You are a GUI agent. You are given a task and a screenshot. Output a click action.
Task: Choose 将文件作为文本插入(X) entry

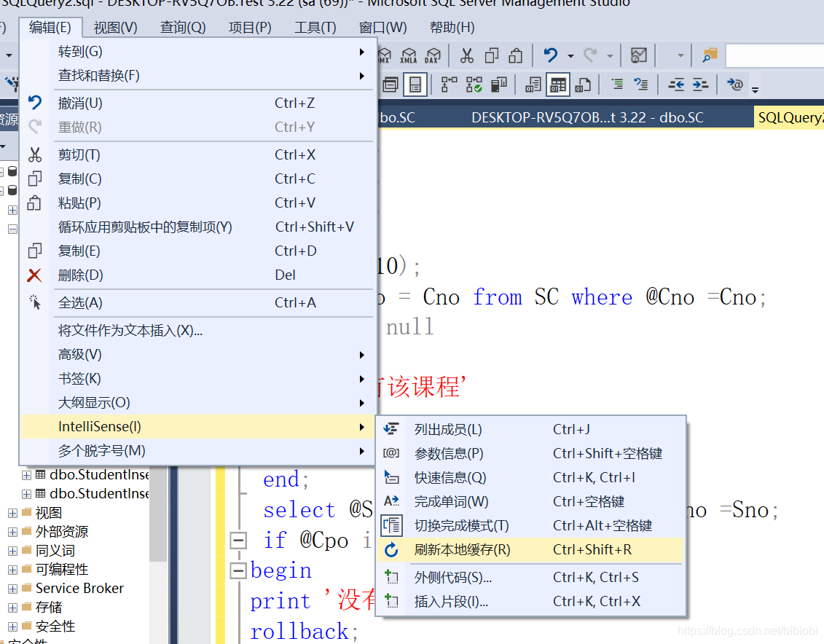tap(197, 331)
